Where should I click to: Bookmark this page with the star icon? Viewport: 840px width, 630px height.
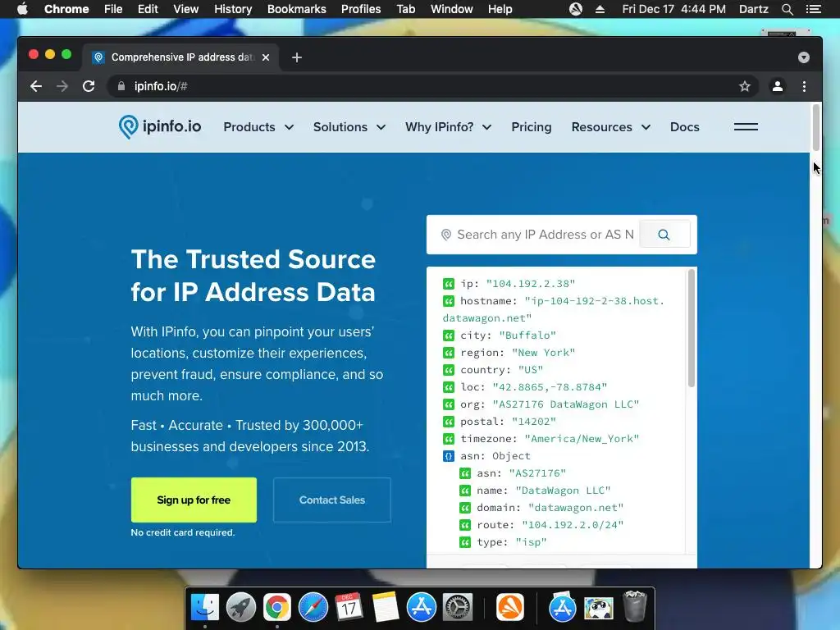pyautogui.click(x=745, y=86)
